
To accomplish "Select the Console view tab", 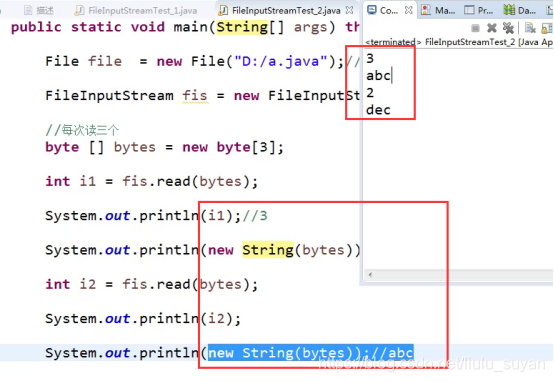I will 389,11.
